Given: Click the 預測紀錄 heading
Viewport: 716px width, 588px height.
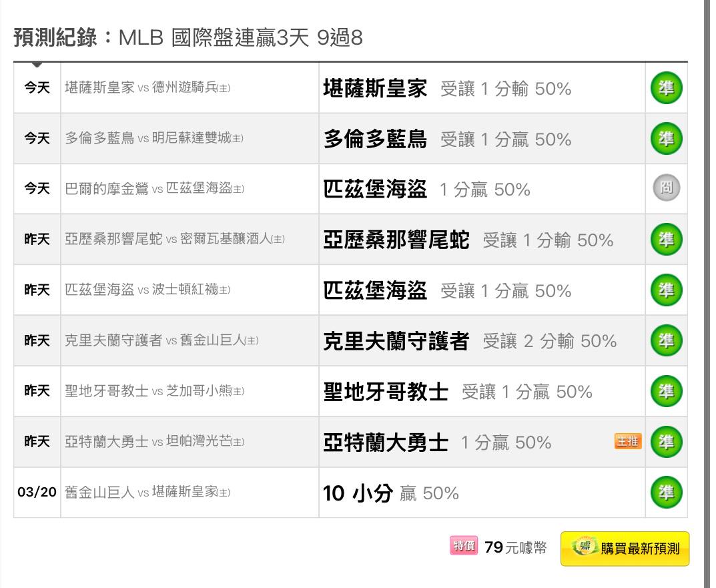Looking at the screenshot, I should pyautogui.click(x=57, y=37).
